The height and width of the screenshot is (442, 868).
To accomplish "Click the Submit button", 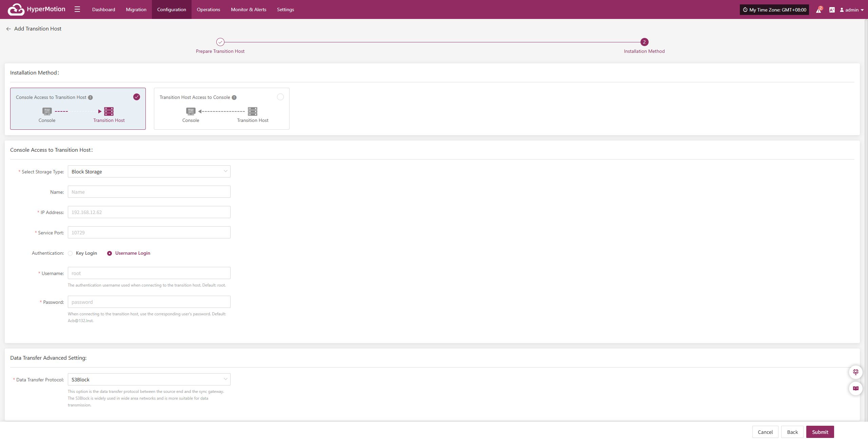I will [820, 432].
